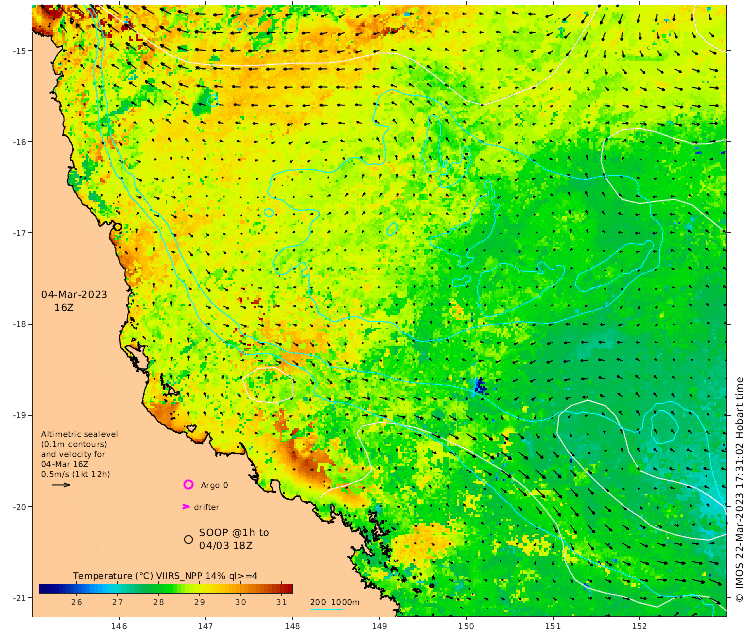The height and width of the screenshot is (640, 750).
Task: Click latitude axis label -15
Action: [x=21, y=51]
